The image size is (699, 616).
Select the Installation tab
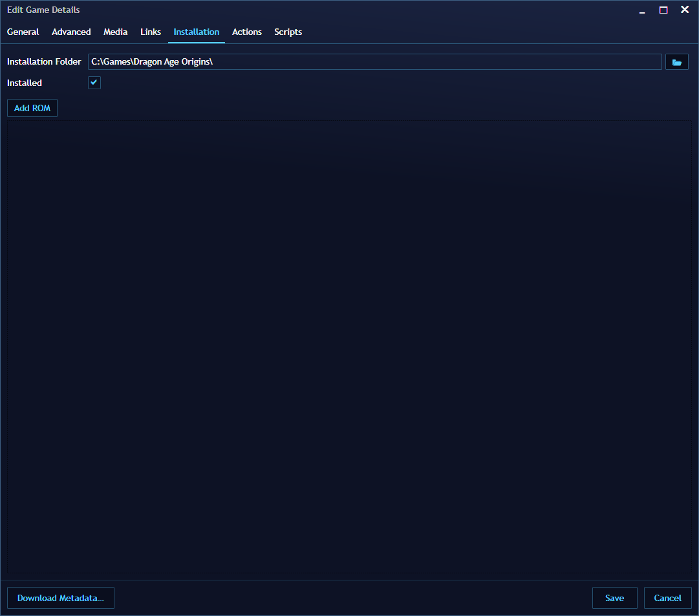coord(196,32)
